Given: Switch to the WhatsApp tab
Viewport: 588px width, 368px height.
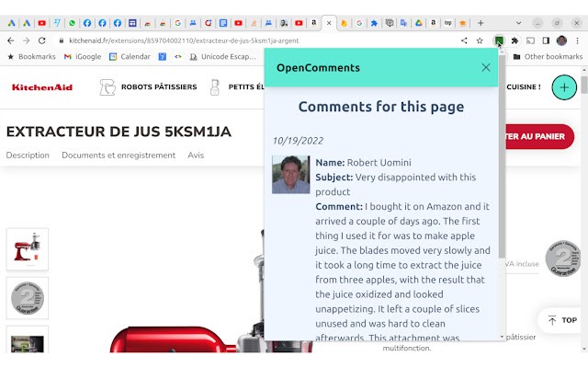Looking at the screenshot, I should pos(72,23).
